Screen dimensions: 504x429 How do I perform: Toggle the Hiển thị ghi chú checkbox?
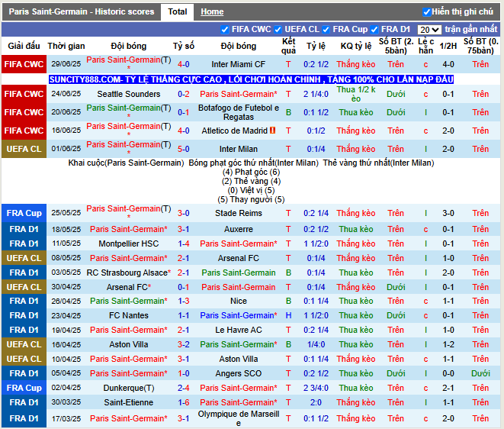click(x=426, y=12)
